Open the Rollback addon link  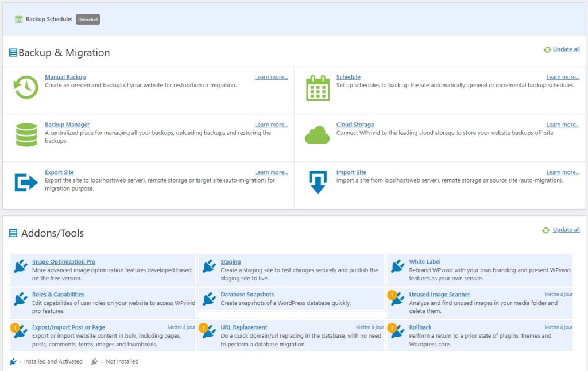pos(420,327)
